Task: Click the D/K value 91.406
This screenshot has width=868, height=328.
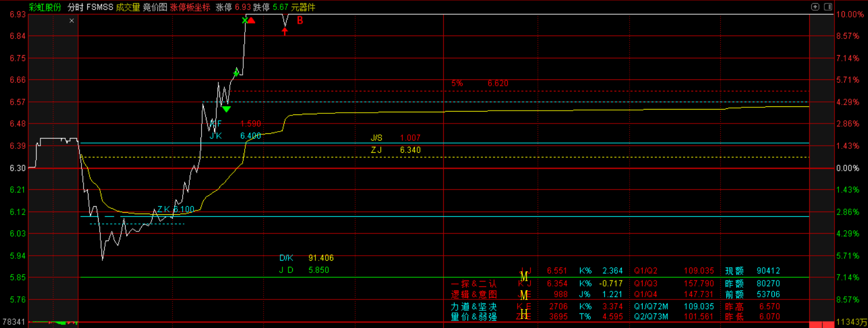Action: click(x=321, y=258)
